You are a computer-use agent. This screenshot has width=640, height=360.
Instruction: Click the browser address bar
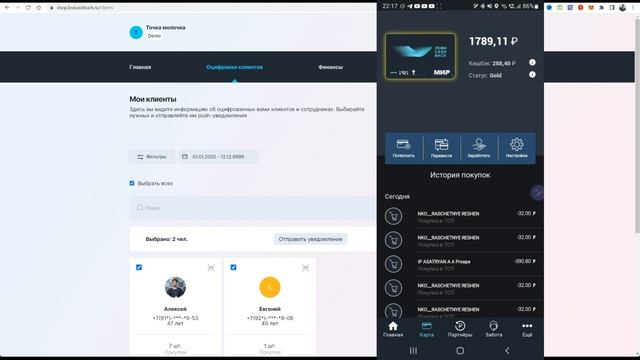tap(210, 7)
